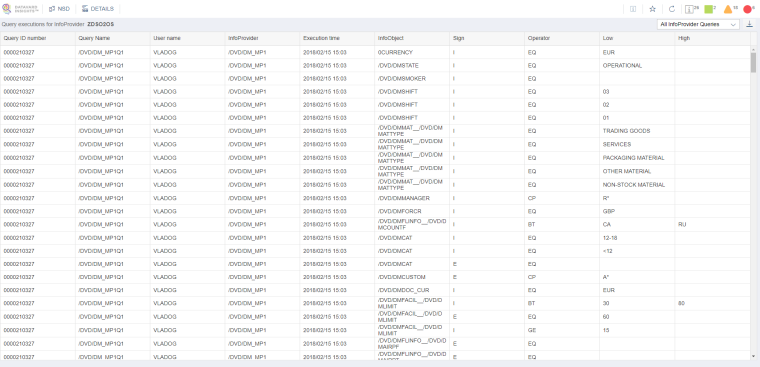
Task: Click the Execution time column header
Action: click(337, 38)
